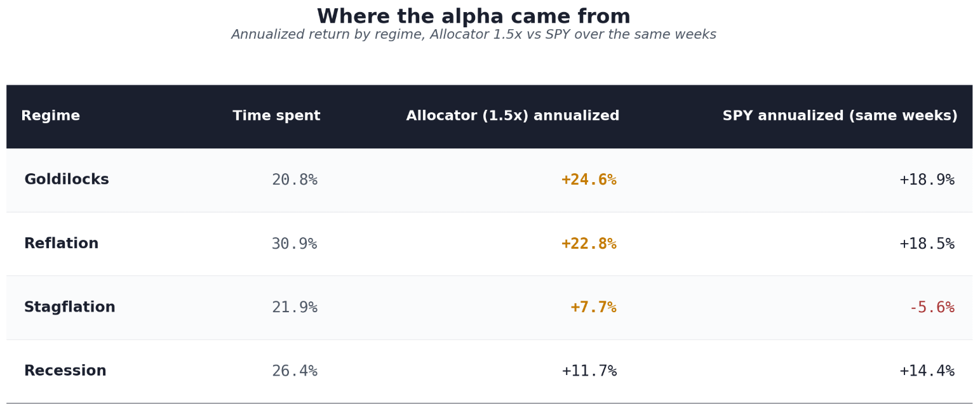The width and height of the screenshot is (980, 408).
Task: Select the Recession row label
Action: pyautogui.click(x=65, y=371)
